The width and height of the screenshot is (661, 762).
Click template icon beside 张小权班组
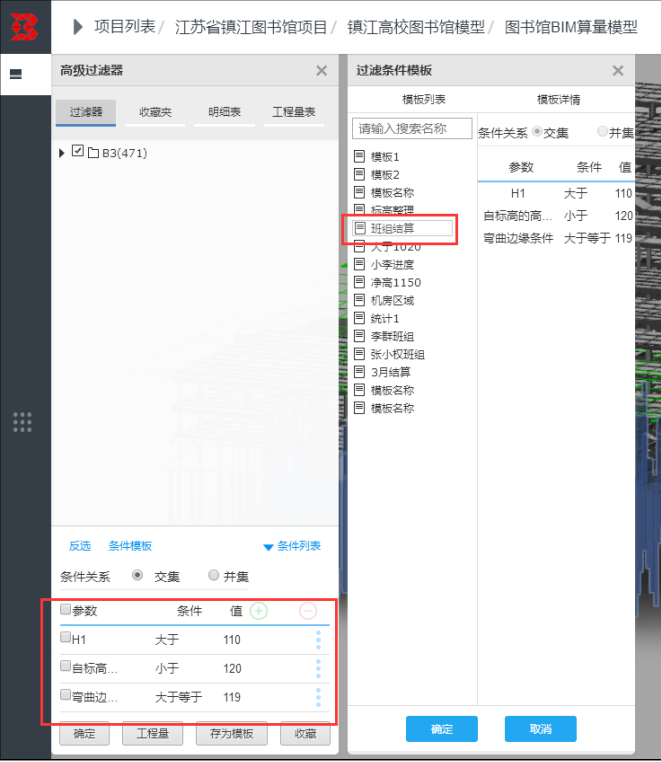click(359, 354)
